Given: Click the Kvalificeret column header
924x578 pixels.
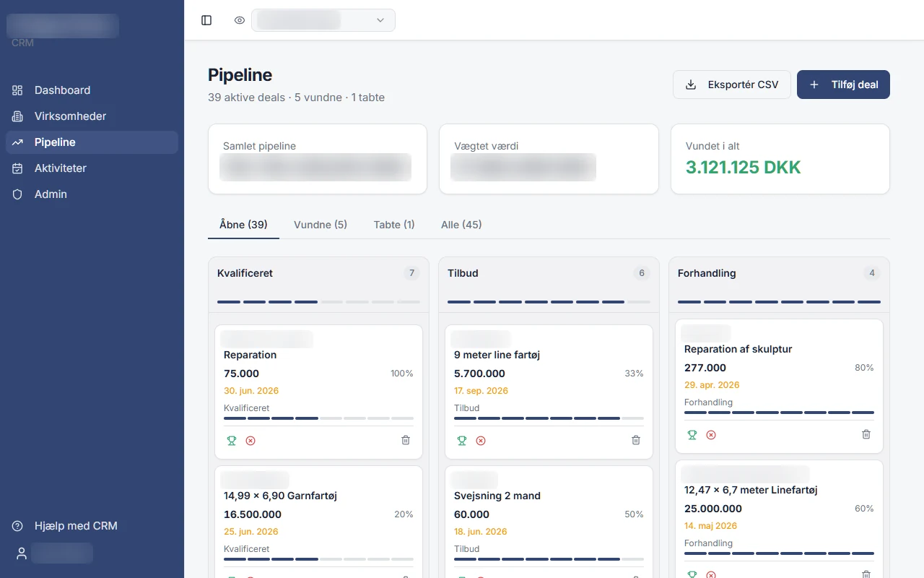Looking at the screenshot, I should pyautogui.click(x=245, y=273).
